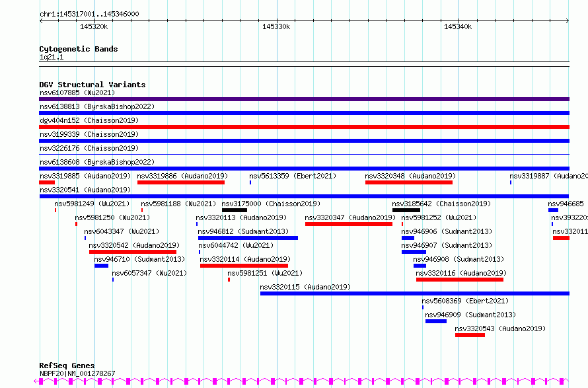588x388 pixels.
Task: Select the nsv946812 (Sudmant2013) label
Action: (x=243, y=231)
